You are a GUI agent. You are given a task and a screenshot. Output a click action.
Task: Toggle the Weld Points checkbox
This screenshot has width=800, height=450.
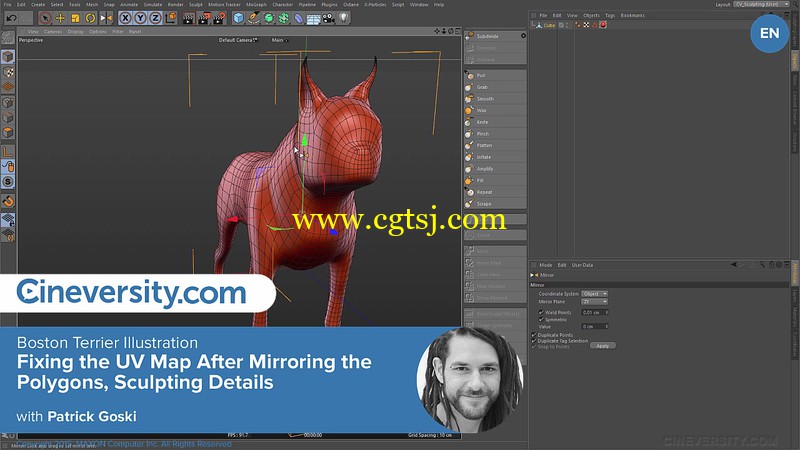(x=541, y=312)
